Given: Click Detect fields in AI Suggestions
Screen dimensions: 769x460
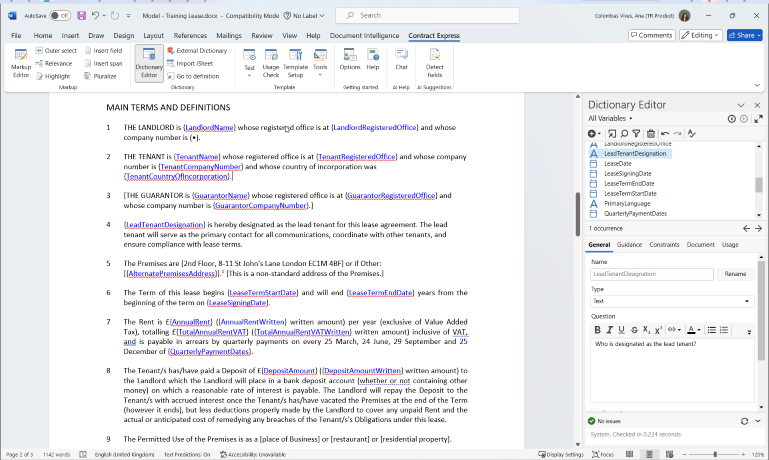Looking at the screenshot, I should 435,61.
